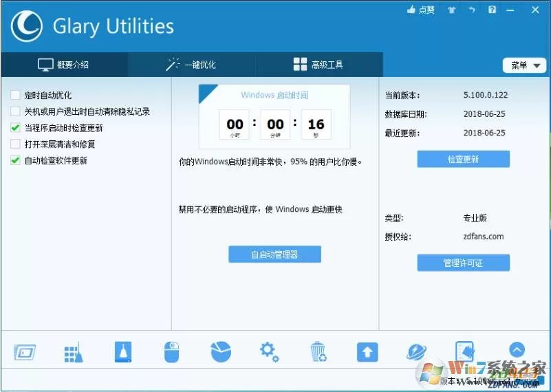Click the gears process manager icon
The image size is (551, 392).
(269, 352)
